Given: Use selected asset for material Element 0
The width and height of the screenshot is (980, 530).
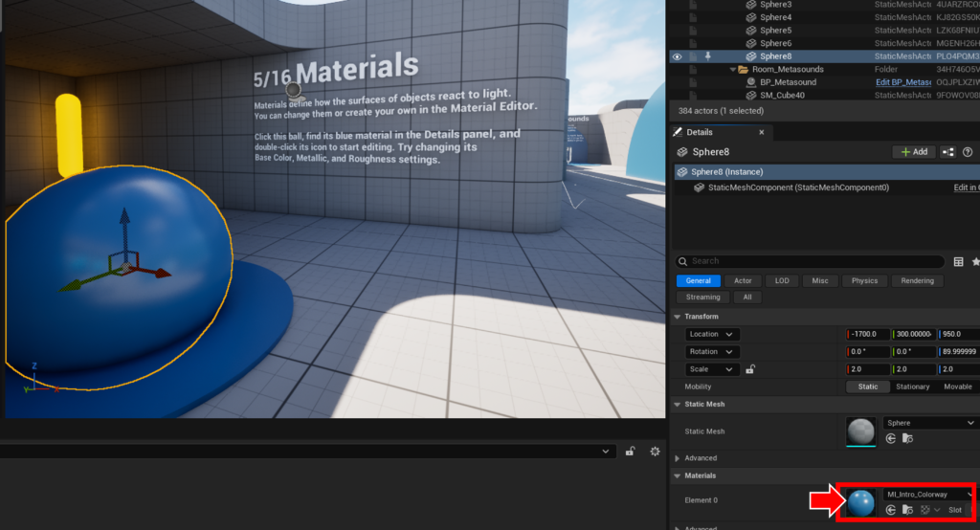Looking at the screenshot, I should click(x=890, y=510).
